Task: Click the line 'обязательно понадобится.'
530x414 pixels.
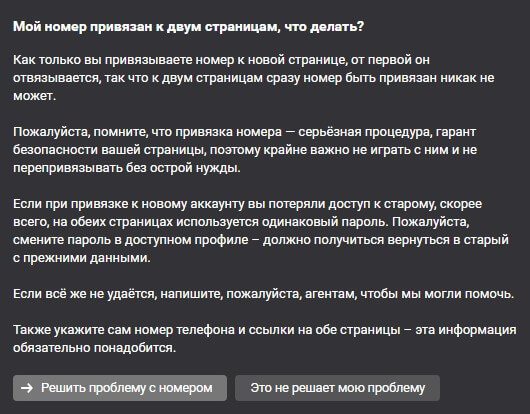Action: 95,348
